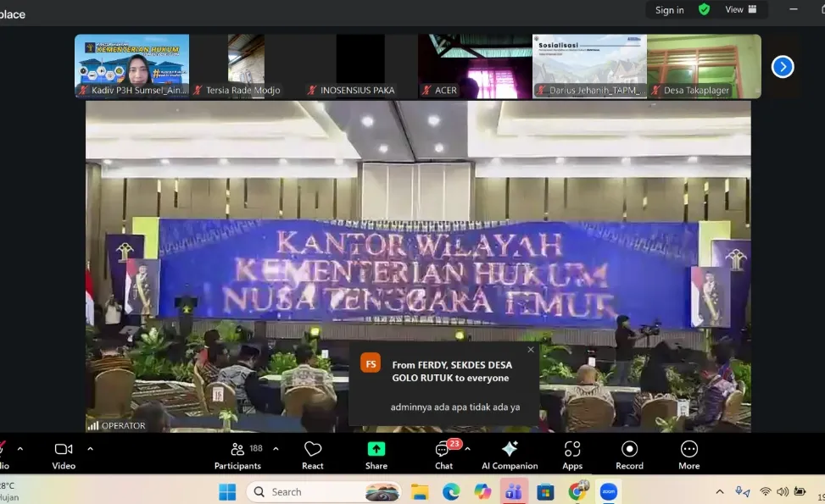This screenshot has width=825, height=504.
Task: Switch to Zoom taskbar icon
Action: pyautogui.click(x=609, y=492)
